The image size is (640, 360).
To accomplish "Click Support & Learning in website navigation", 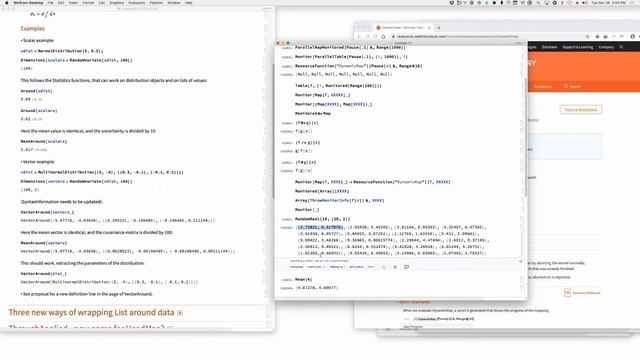I will coord(578,47).
